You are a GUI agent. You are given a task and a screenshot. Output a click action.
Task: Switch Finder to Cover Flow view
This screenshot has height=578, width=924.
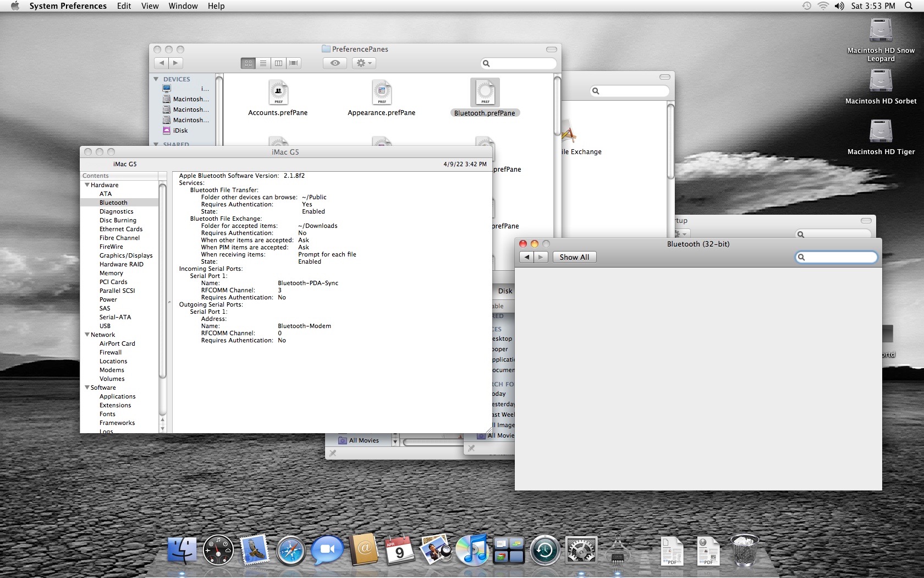pyautogui.click(x=294, y=63)
